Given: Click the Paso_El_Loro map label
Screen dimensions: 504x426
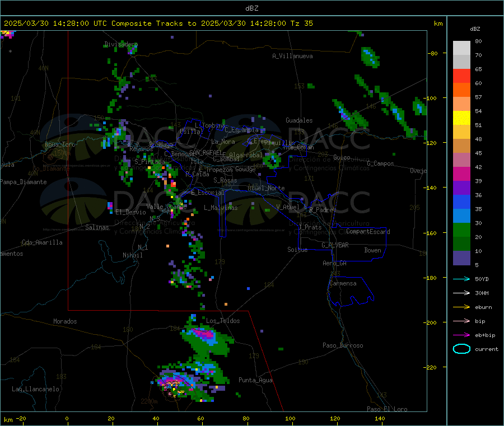Looking at the screenshot, I should (388, 409).
